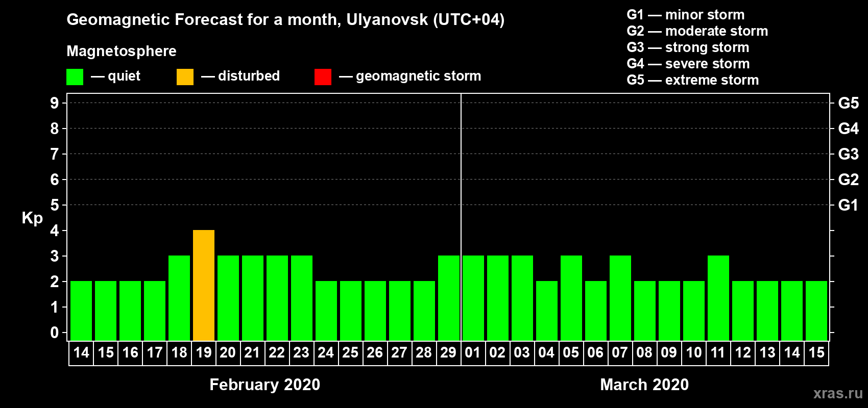Click the orange disturbed legend swatch

click(x=185, y=77)
